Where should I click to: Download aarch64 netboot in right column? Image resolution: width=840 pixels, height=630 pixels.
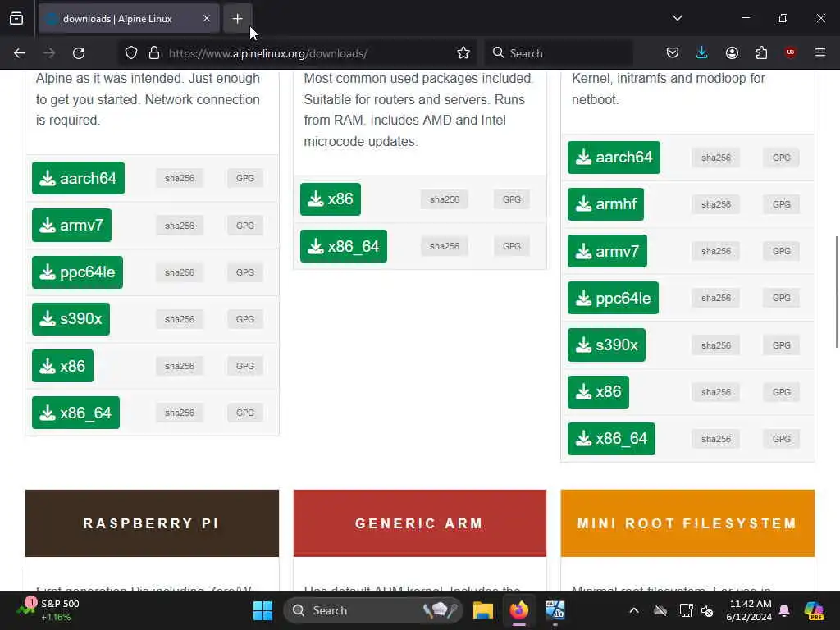point(614,157)
